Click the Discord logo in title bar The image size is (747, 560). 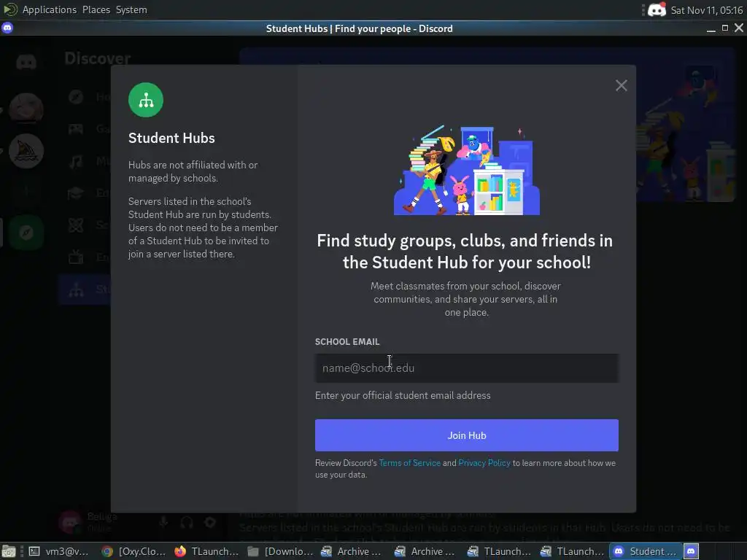pos(7,28)
